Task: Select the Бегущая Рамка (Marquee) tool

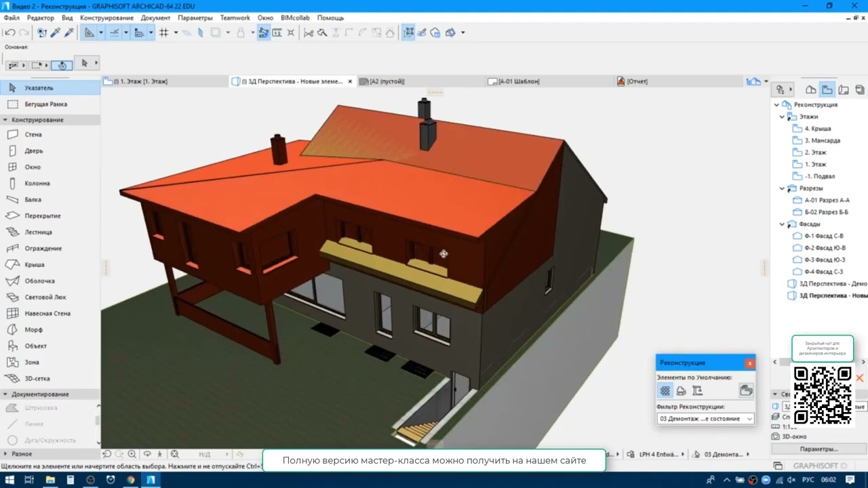Action: [x=50, y=104]
